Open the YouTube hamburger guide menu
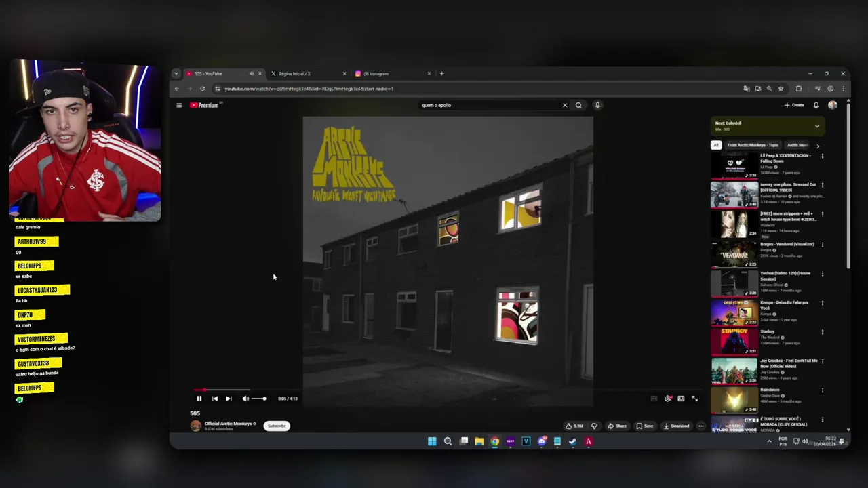Image resolution: width=868 pixels, height=488 pixels. (x=179, y=105)
